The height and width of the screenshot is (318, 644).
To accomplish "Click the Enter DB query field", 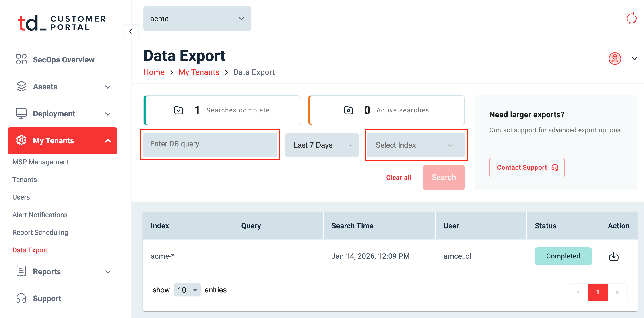I will (x=210, y=144).
